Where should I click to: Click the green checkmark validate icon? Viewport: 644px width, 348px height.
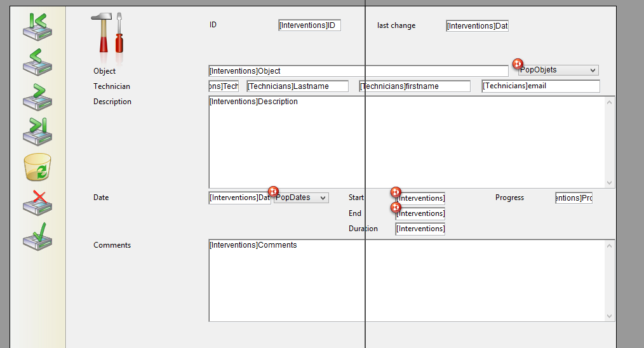pyautogui.click(x=37, y=236)
